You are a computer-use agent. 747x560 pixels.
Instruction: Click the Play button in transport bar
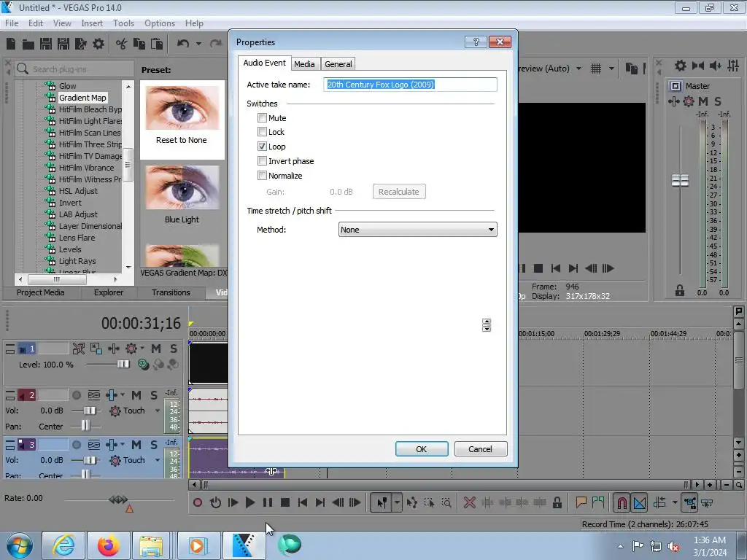tap(250, 502)
